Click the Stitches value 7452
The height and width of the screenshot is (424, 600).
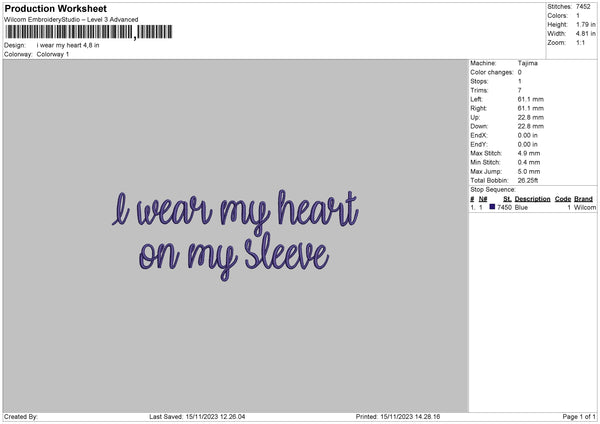click(583, 7)
